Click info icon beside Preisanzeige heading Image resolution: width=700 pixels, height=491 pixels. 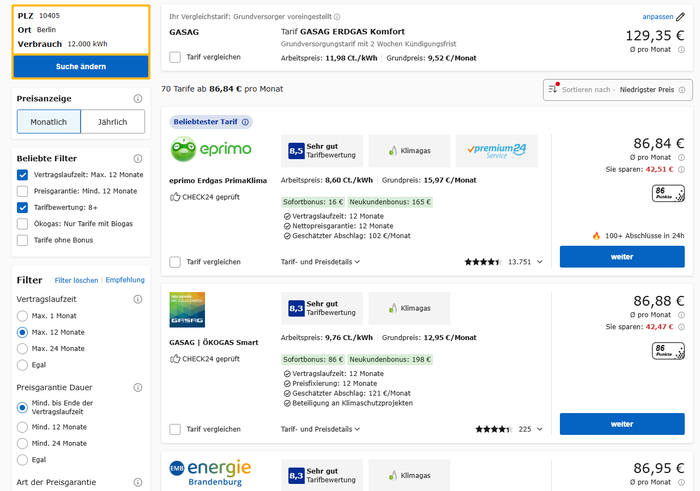(x=138, y=99)
